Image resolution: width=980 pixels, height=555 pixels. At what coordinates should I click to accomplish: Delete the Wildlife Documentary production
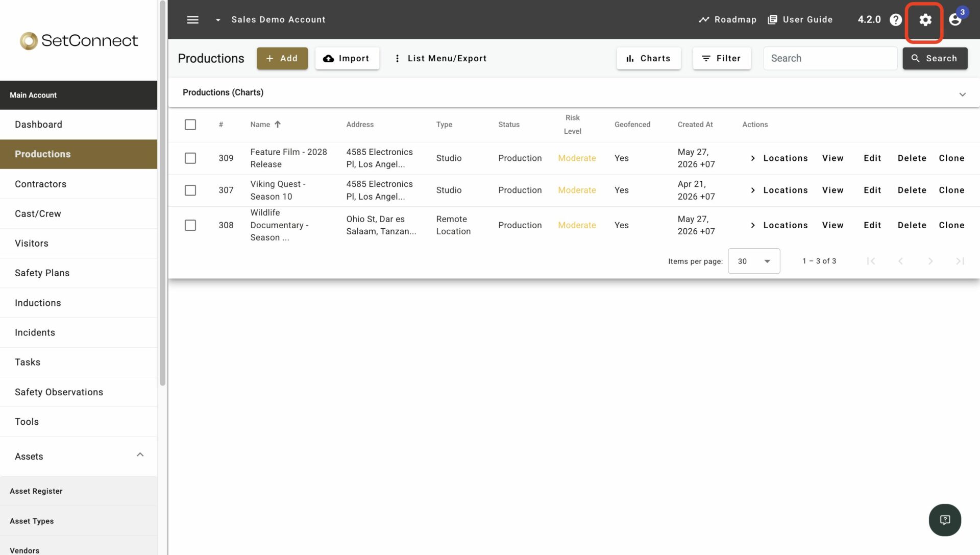912,225
